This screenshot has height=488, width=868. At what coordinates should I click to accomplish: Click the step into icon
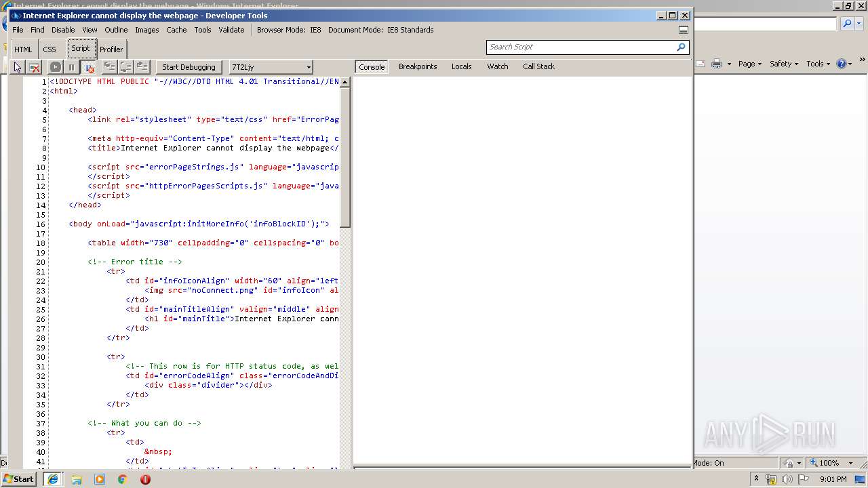point(109,66)
